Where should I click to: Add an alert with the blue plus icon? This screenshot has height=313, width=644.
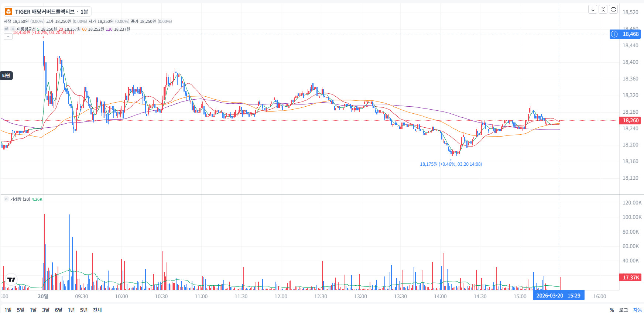tap(614, 34)
